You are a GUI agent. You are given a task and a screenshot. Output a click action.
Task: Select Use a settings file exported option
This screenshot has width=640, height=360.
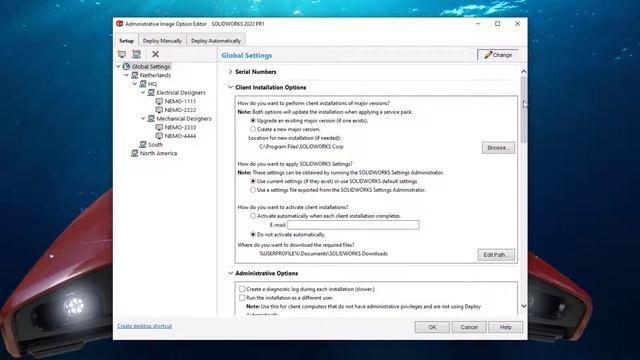click(253, 190)
